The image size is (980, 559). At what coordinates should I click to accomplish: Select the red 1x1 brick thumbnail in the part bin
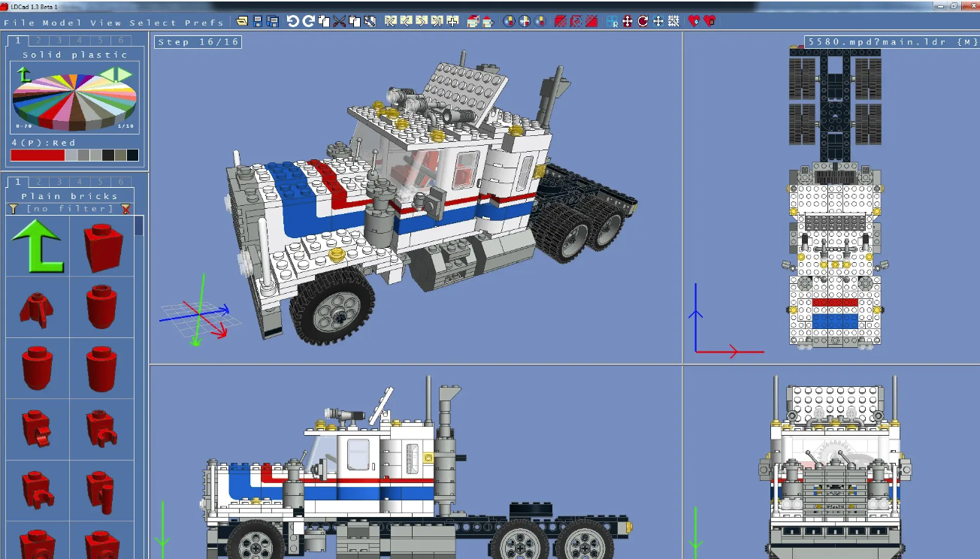(x=101, y=246)
